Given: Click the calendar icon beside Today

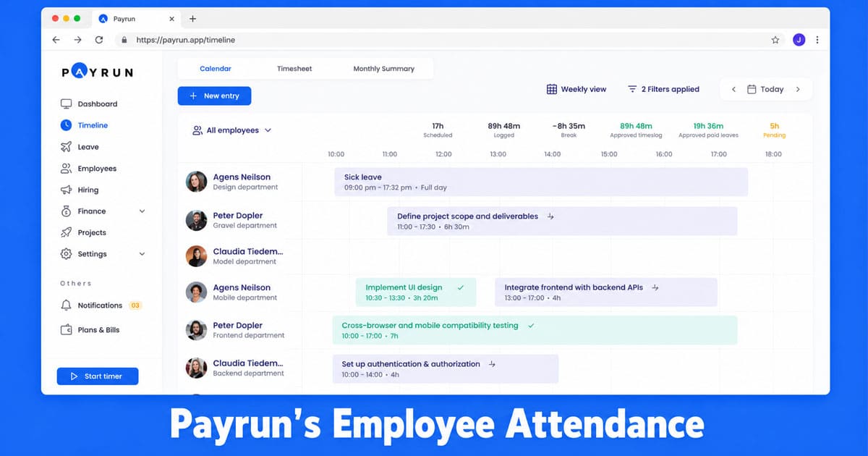Looking at the screenshot, I should coord(752,89).
